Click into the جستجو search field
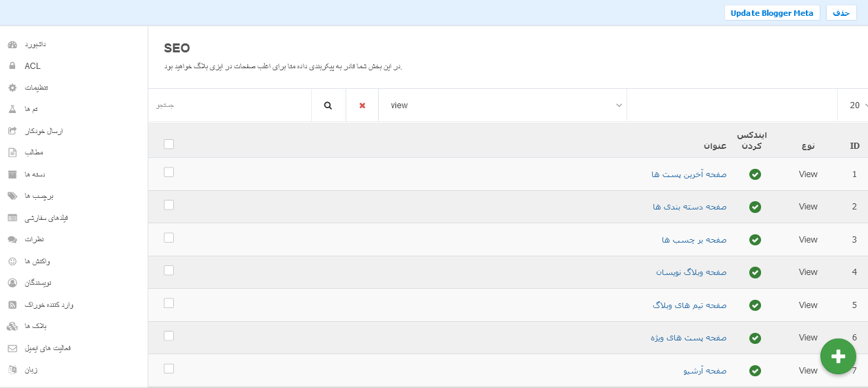 [230, 105]
